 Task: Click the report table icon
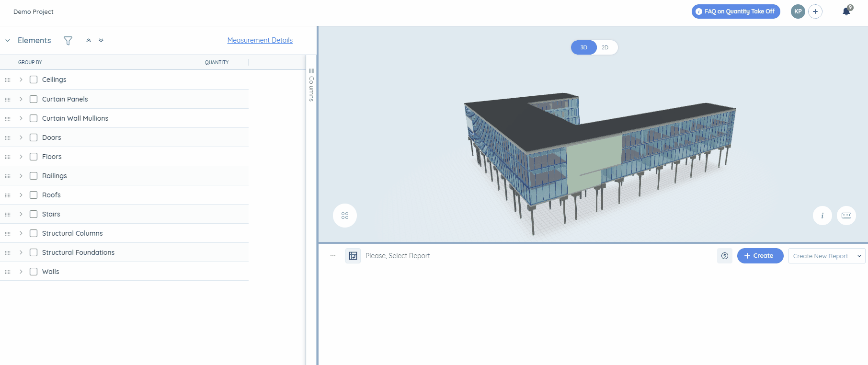click(353, 256)
